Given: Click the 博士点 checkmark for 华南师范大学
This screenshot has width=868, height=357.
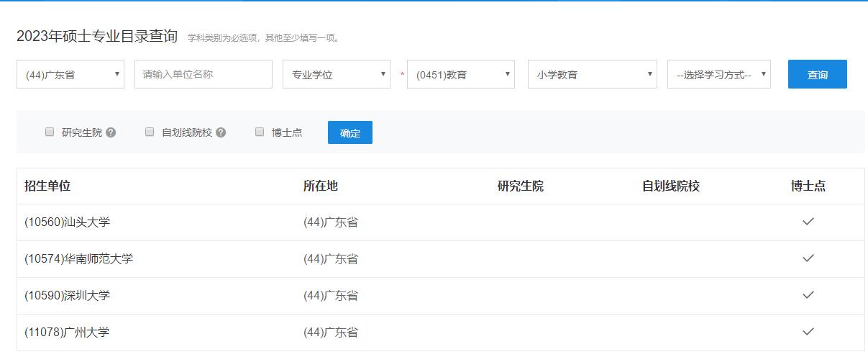Looking at the screenshot, I should click(x=808, y=258).
